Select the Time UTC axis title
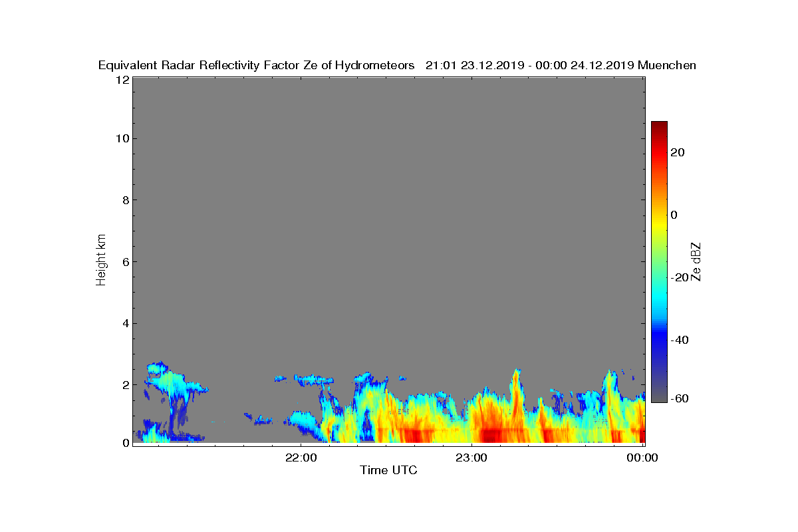The height and width of the screenshot is (532, 798). 388,470
